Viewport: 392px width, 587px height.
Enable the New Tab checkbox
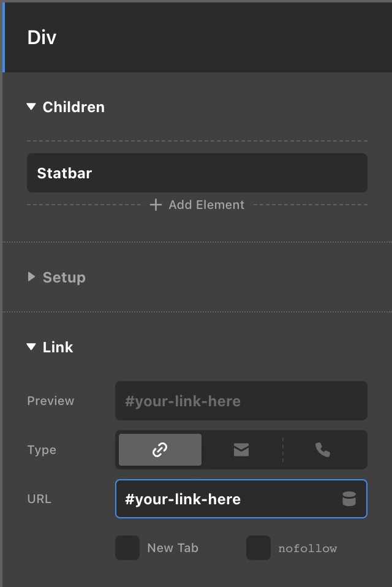[x=127, y=548]
